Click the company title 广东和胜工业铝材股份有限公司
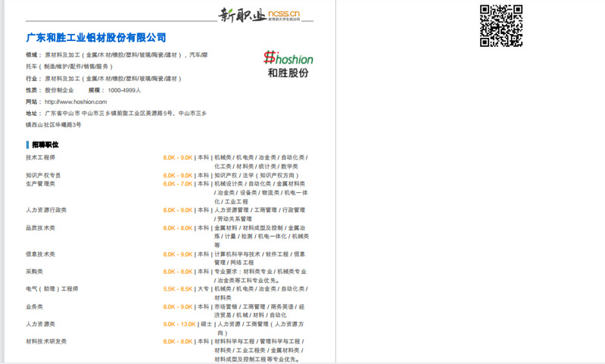 click(x=96, y=37)
